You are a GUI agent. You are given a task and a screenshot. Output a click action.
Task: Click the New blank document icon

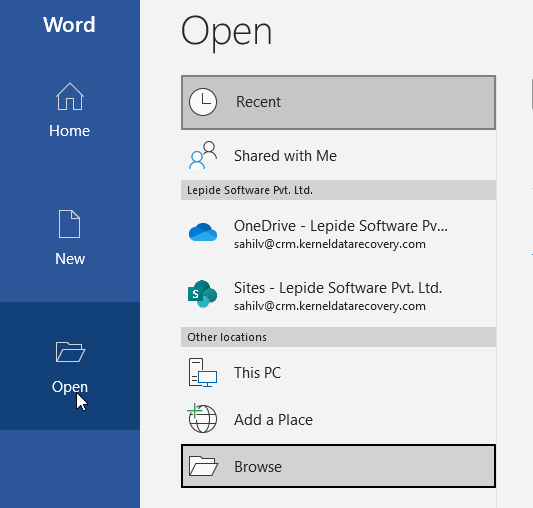tap(70, 224)
